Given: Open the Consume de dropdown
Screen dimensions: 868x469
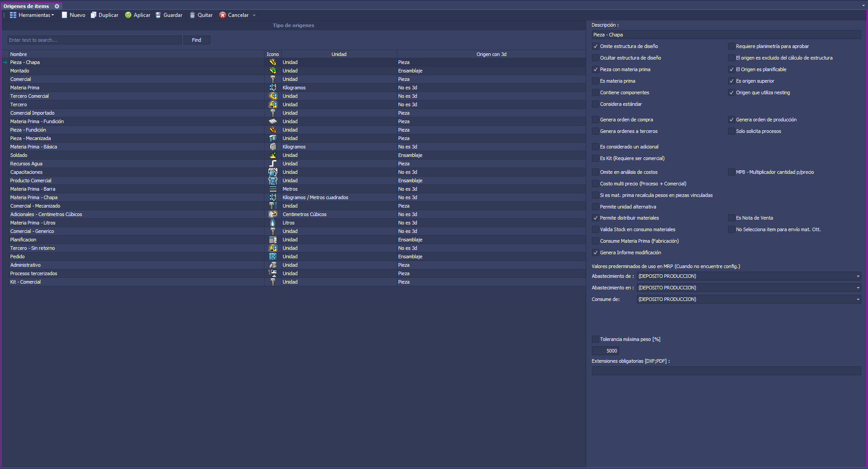Looking at the screenshot, I should [858, 299].
